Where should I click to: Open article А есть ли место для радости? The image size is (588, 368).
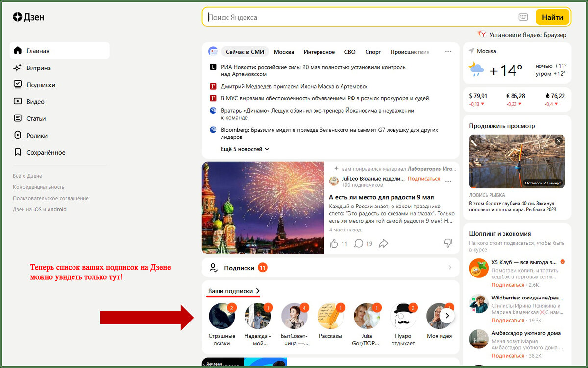click(x=381, y=197)
